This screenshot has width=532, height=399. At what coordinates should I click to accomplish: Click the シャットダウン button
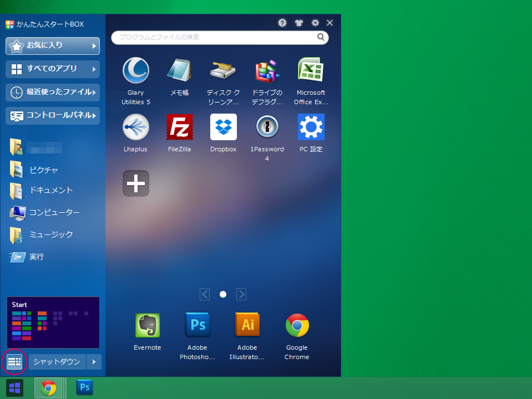[57, 362]
